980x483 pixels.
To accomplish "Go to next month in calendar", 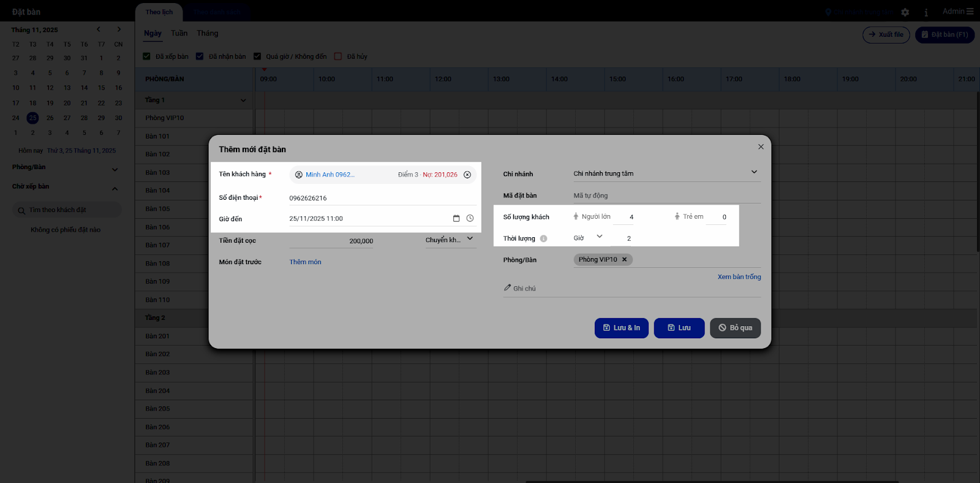I will point(119,29).
